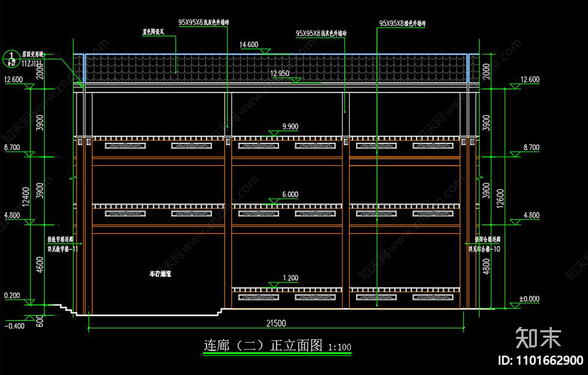Click the ±0.000 ground elevation label
The width and height of the screenshot is (588, 375).
[x=529, y=299]
